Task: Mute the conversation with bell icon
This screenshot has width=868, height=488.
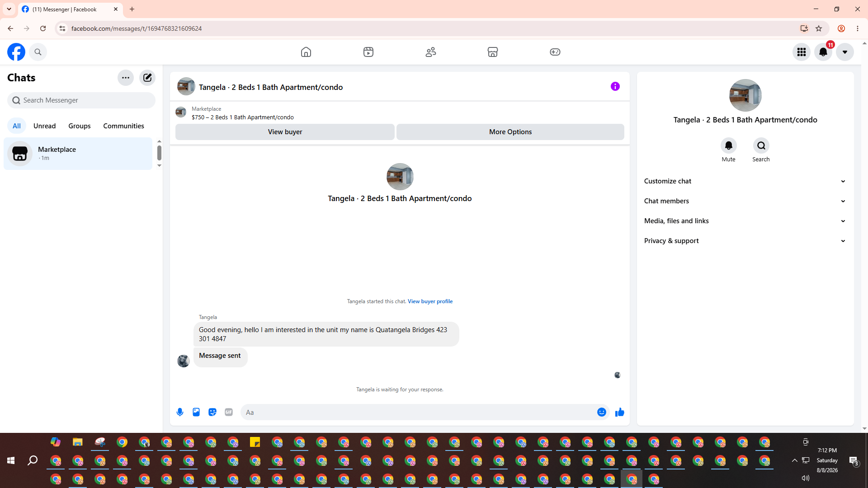Action: [729, 145]
